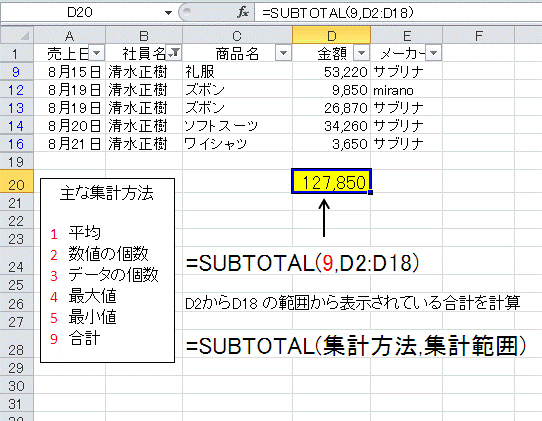Click the formula bar with SUBTOTAL formula
The width and height of the screenshot is (542, 421).
[398, 13]
